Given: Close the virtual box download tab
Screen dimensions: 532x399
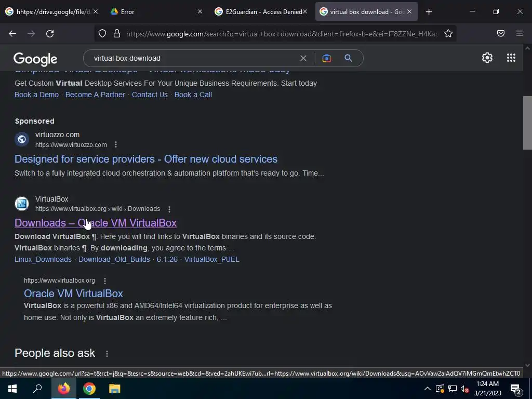Looking at the screenshot, I should 409,11.
